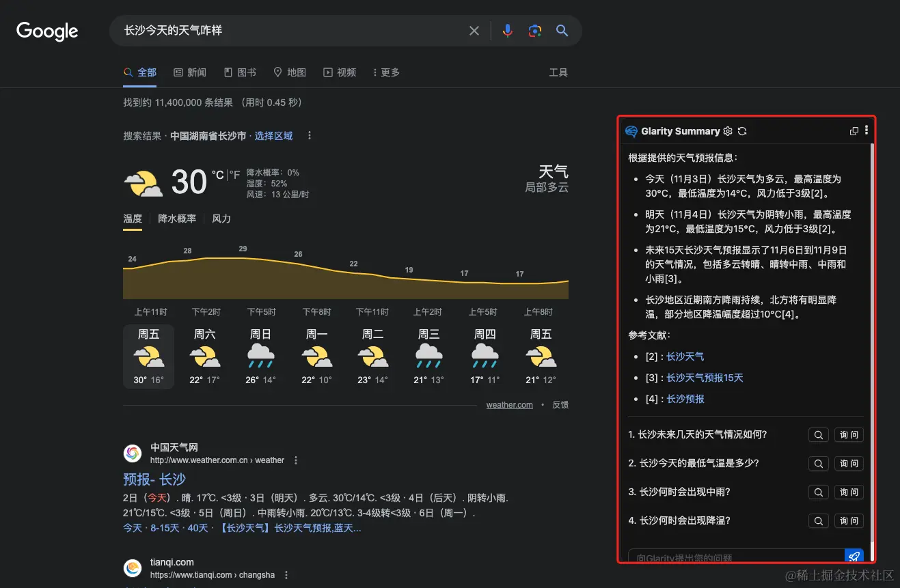Open the 工具 search tools
Screen dimensions: 900x588
(558, 72)
